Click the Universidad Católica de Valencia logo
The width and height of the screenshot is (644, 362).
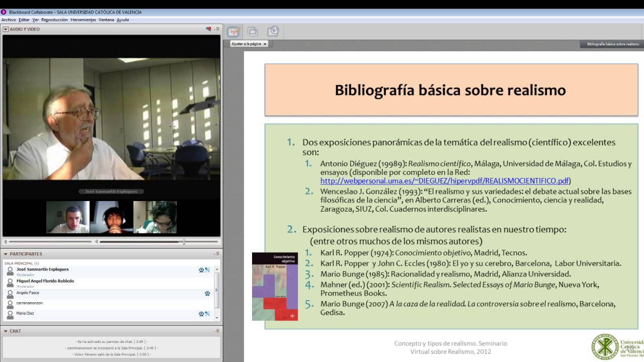pos(617,346)
